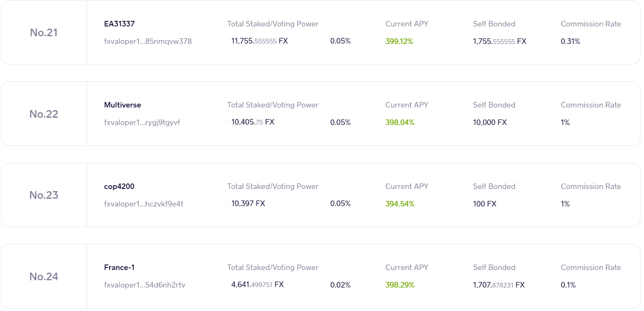This screenshot has height=311, width=644.
Task: Click the 11,755.555555 FX total staked amount
Action: (259, 41)
